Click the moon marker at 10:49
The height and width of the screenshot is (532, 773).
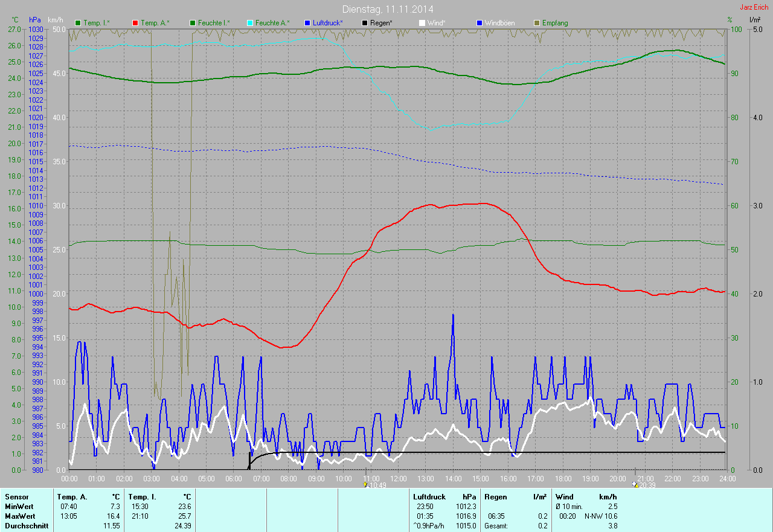tap(365, 484)
